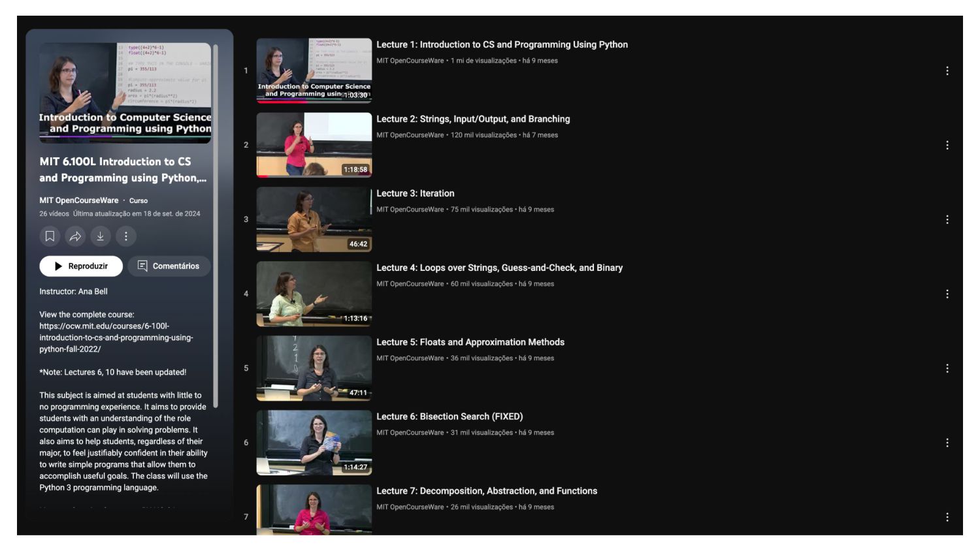Open the MIT OpenCourseWare channel in sidebar
The image size is (980, 551).
point(79,200)
